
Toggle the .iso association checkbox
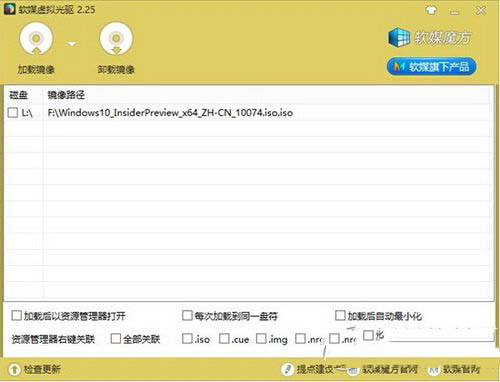click(x=187, y=339)
